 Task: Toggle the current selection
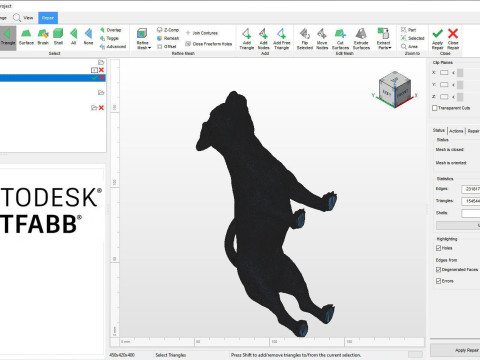[x=109, y=38]
